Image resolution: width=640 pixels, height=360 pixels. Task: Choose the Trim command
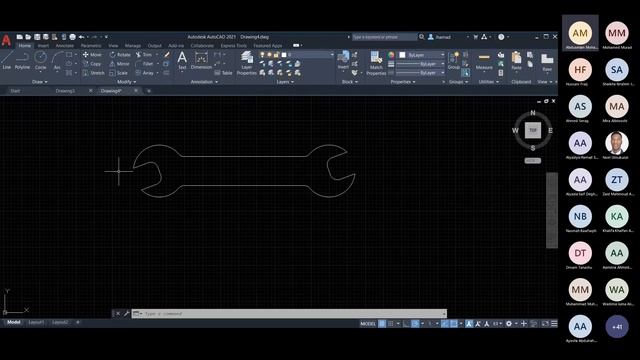click(x=144, y=55)
